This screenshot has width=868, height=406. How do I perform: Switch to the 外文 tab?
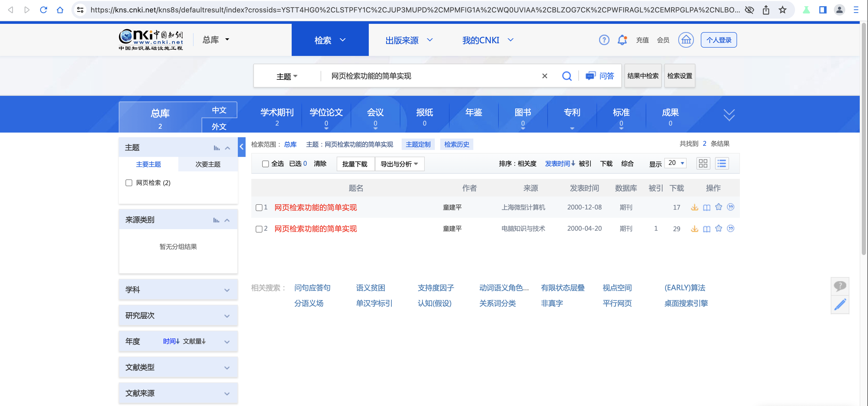tap(219, 126)
